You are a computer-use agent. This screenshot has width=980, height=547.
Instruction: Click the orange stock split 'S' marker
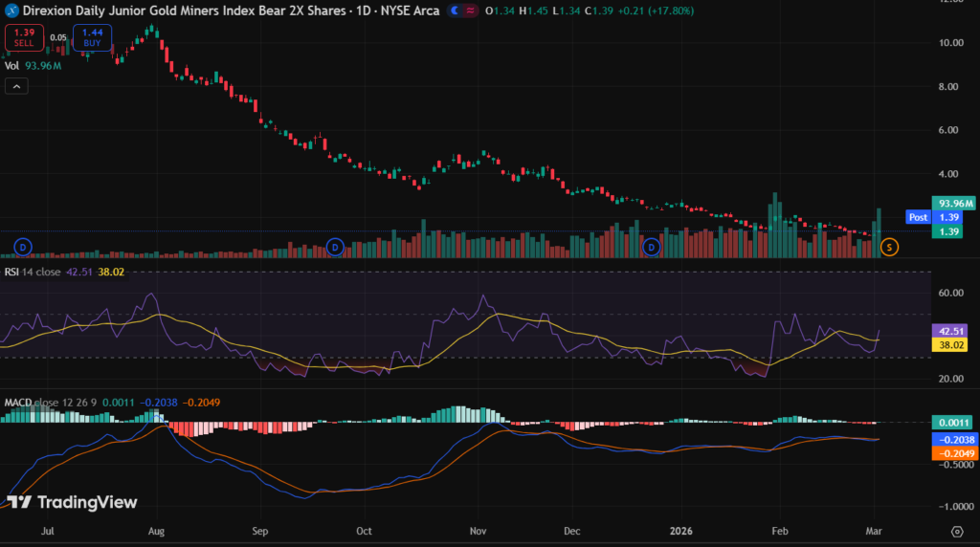click(x=889, y=248)
